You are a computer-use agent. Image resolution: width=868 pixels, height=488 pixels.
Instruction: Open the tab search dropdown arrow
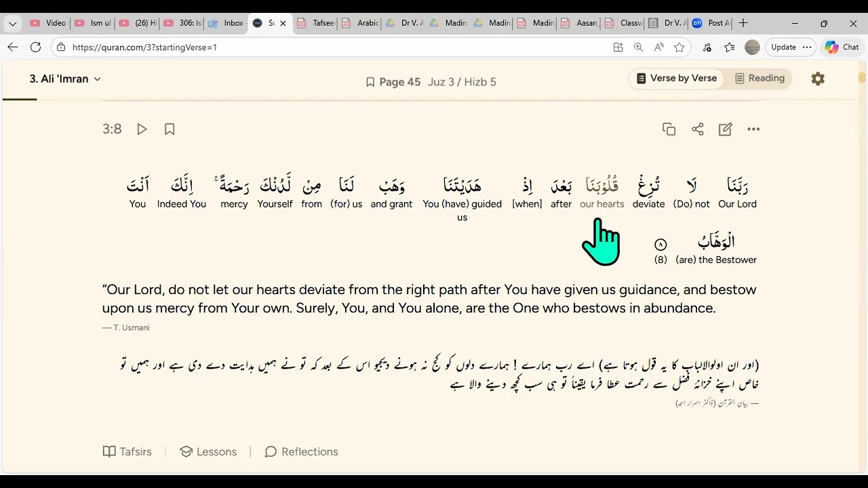[13, 23]
